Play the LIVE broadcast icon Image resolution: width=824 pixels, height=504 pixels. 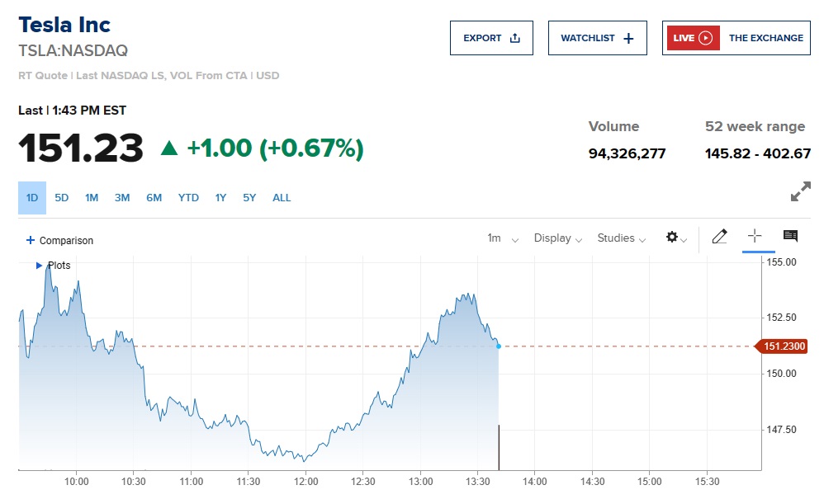705,38
